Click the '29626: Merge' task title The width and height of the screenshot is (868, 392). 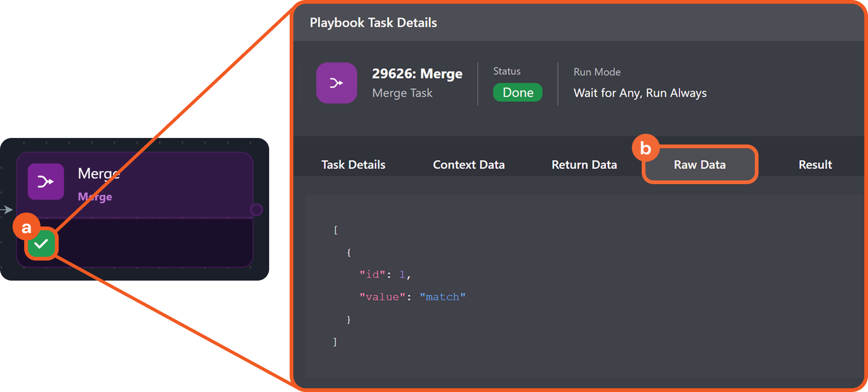pos(417,74)
